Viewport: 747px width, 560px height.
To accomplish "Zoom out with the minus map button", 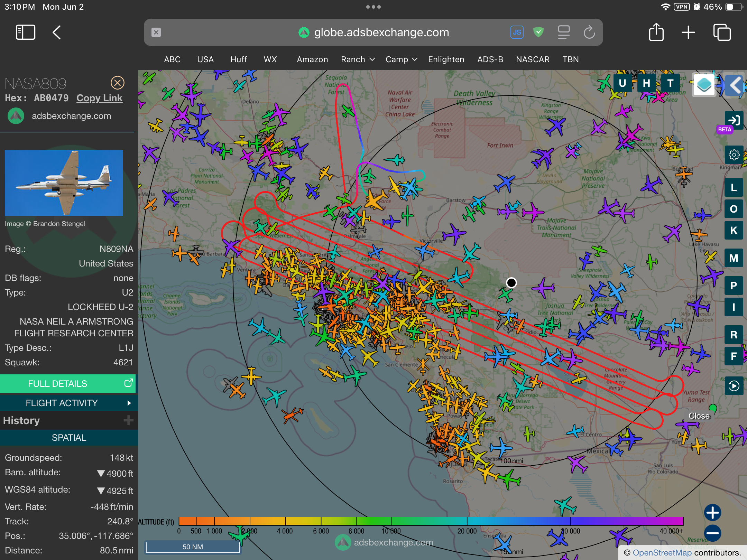I will pyautogui.click(x=712, y=533).
